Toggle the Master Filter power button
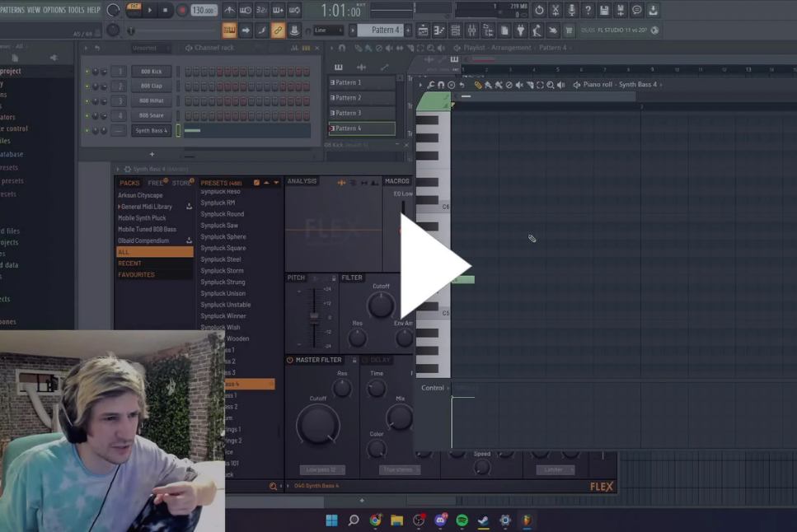This screenshot has width=797, height=532. click(x=290, y=360)
